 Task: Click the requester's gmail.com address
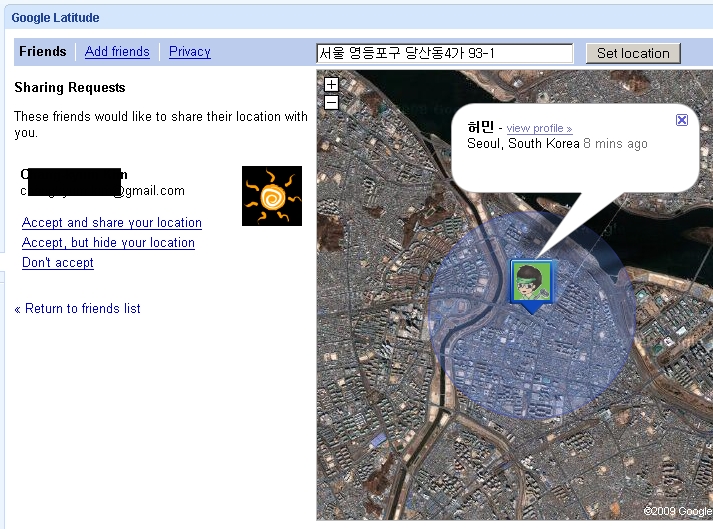click(102, 191)
